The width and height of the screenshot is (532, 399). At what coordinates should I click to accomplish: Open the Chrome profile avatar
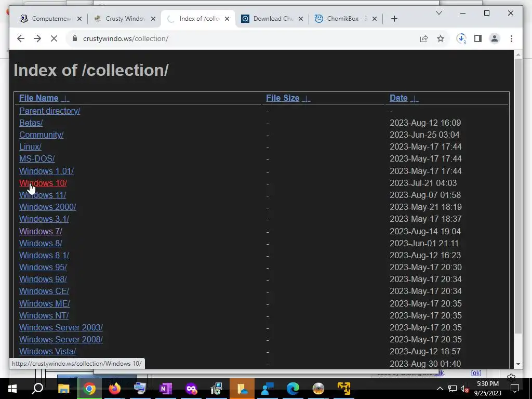tap(495, 38)
